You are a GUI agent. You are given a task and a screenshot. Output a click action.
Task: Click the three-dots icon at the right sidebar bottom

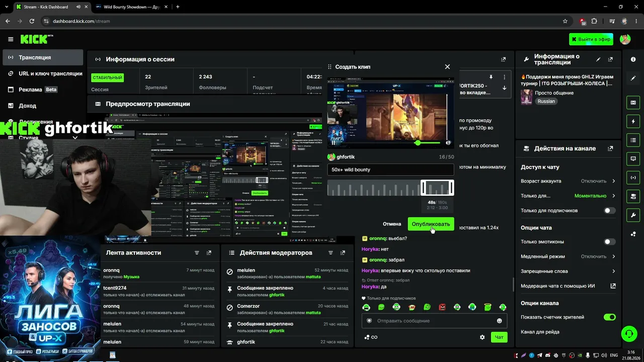(x=633, y=234)
